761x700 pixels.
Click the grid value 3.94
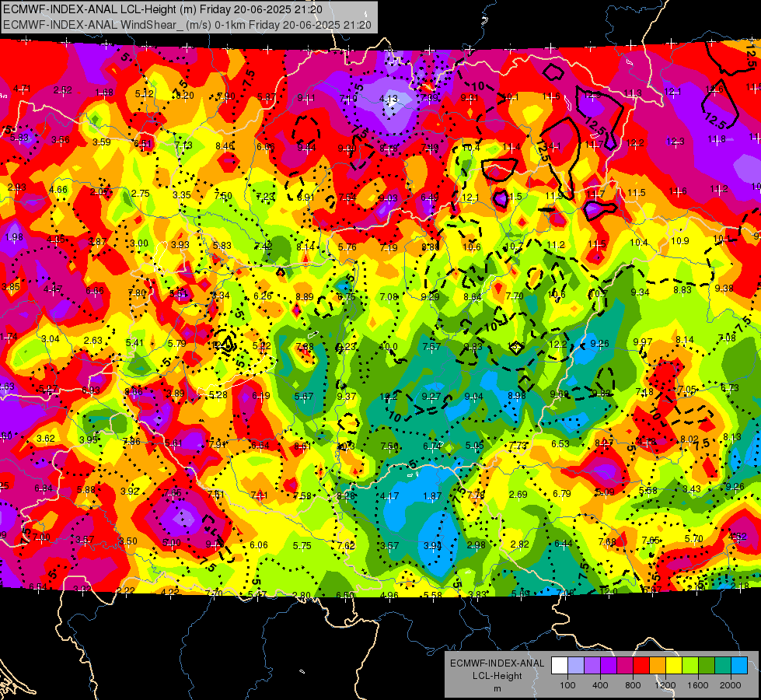(x=432, y=545)
